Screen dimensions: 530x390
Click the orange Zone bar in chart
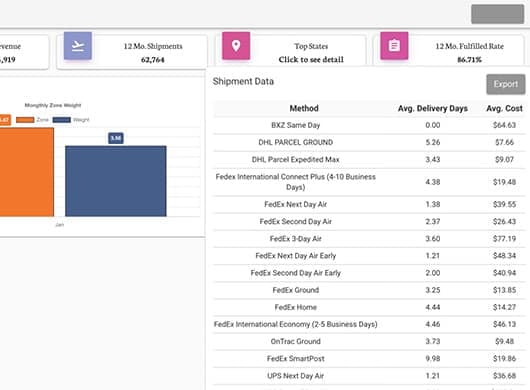click(x=27, y=172)
